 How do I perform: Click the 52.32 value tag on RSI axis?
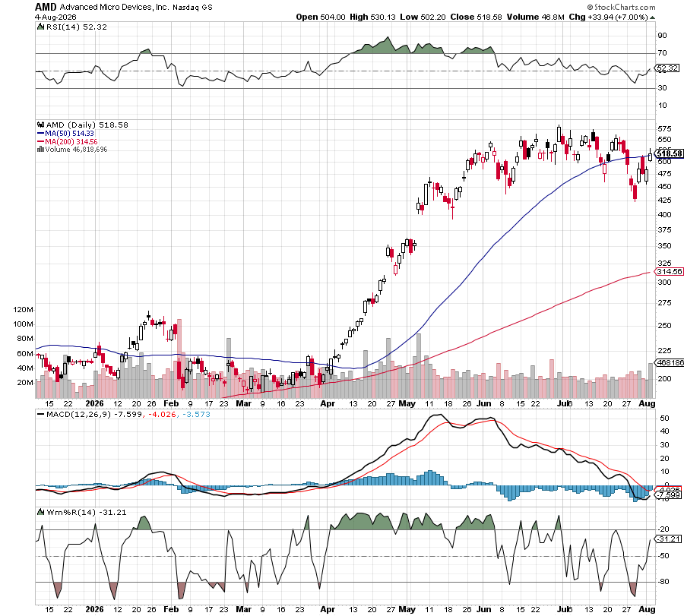[668, 68]
